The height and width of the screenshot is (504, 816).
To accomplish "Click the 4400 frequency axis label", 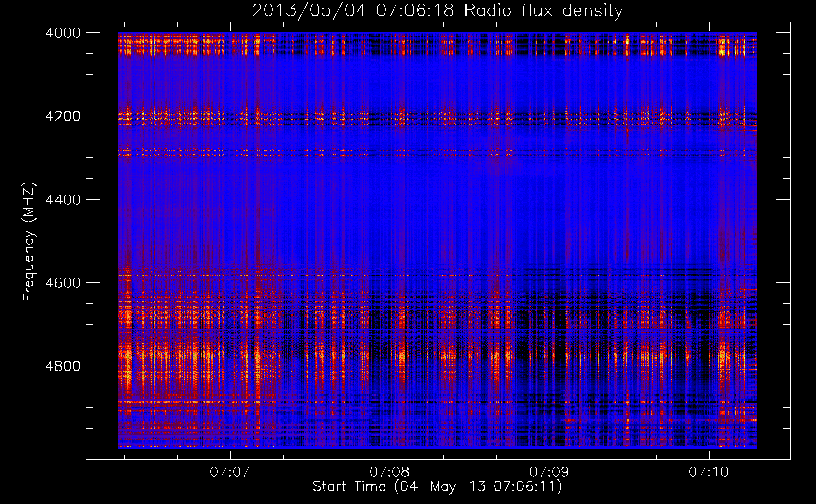I will pyautogui.click(x=63, y=200).
